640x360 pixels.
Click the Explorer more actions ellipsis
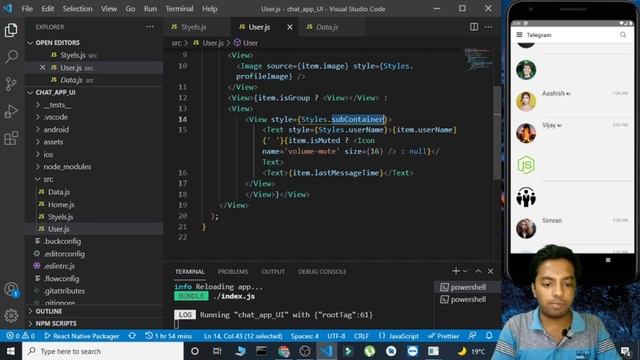coord(150,27)
